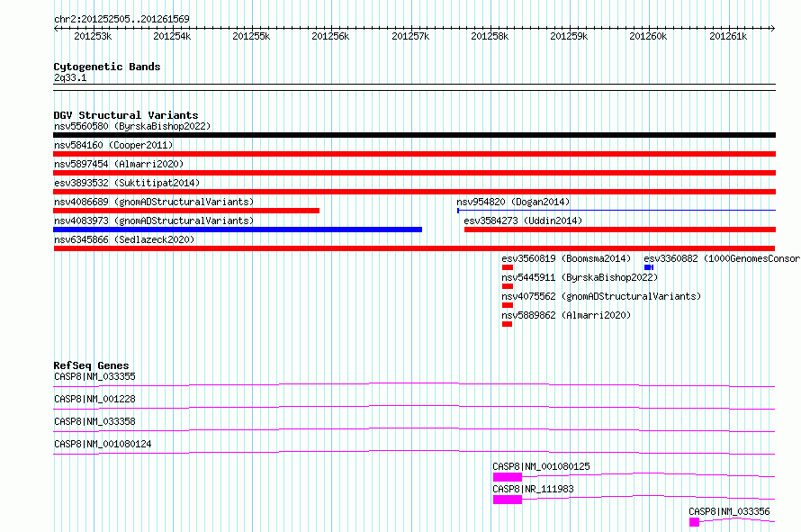Click the 201254k ruler position
Viewport: 801px width, 532px height.
(x=172, y=36)
